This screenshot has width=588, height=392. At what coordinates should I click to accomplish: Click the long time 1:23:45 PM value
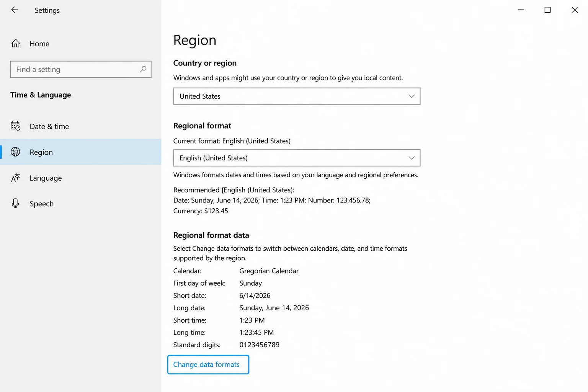pyautogui.click(x=256, y=332)
